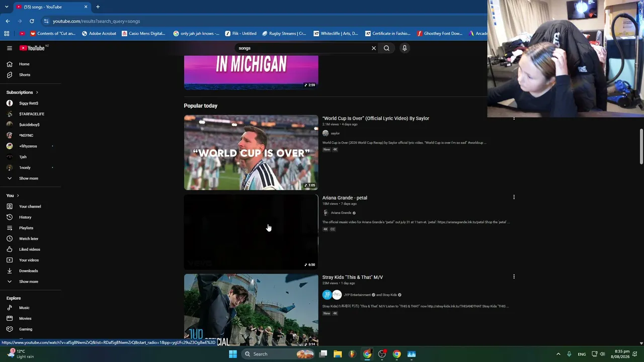Expand the Subscriptions section heading

(x=22, y=93)
